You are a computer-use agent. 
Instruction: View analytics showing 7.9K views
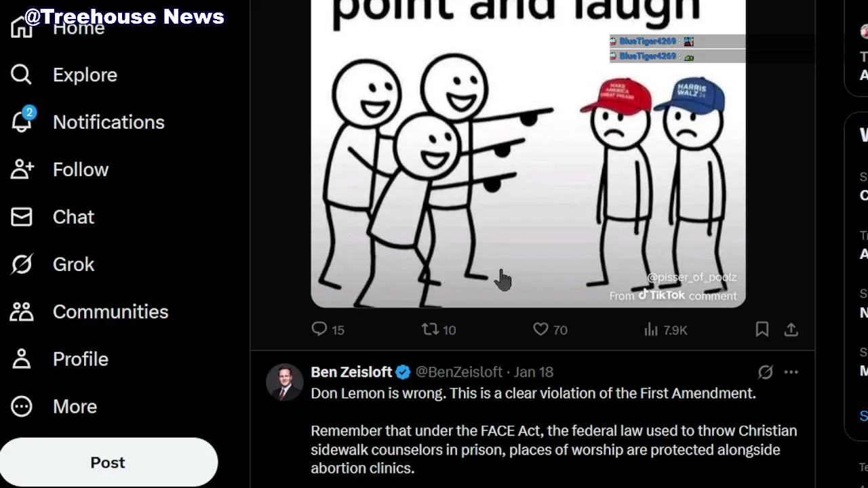pos(652,329)
